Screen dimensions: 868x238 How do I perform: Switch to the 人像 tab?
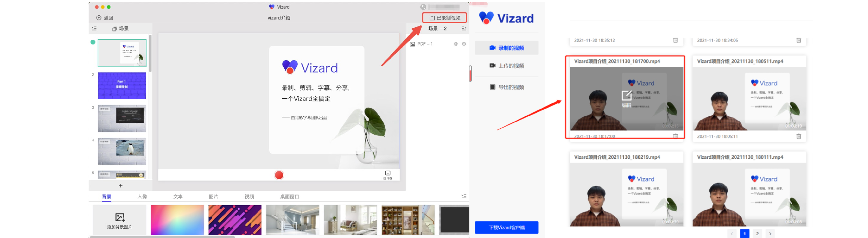point(142,197)
